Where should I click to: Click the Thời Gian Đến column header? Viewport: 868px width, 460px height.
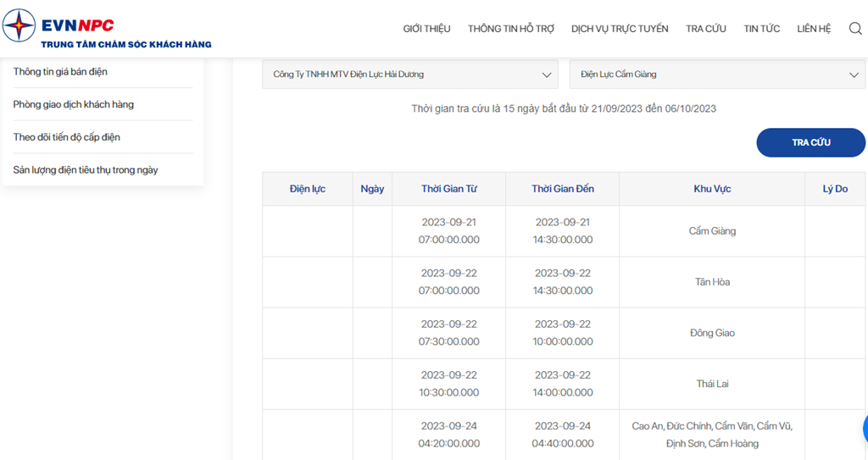coord(563,189)
